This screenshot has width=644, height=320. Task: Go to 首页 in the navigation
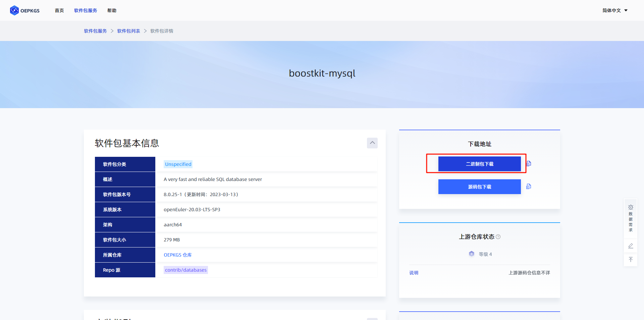(x=59, y=10)
